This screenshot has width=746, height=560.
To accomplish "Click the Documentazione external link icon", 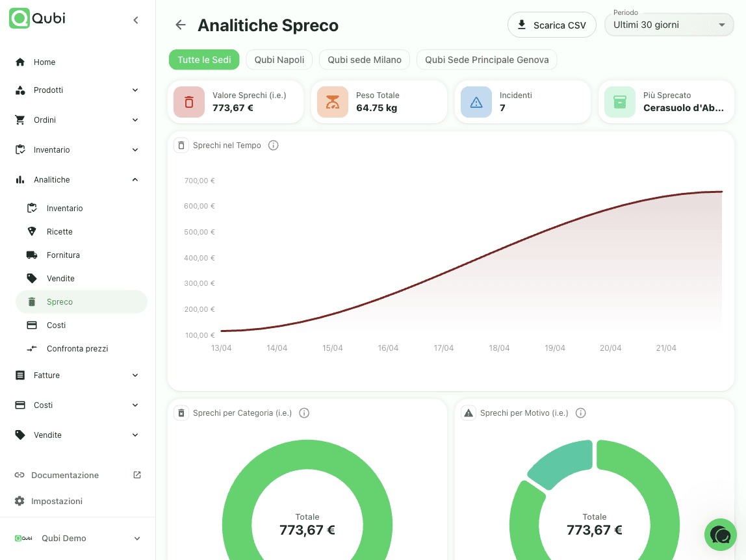I will coord(137,475).
